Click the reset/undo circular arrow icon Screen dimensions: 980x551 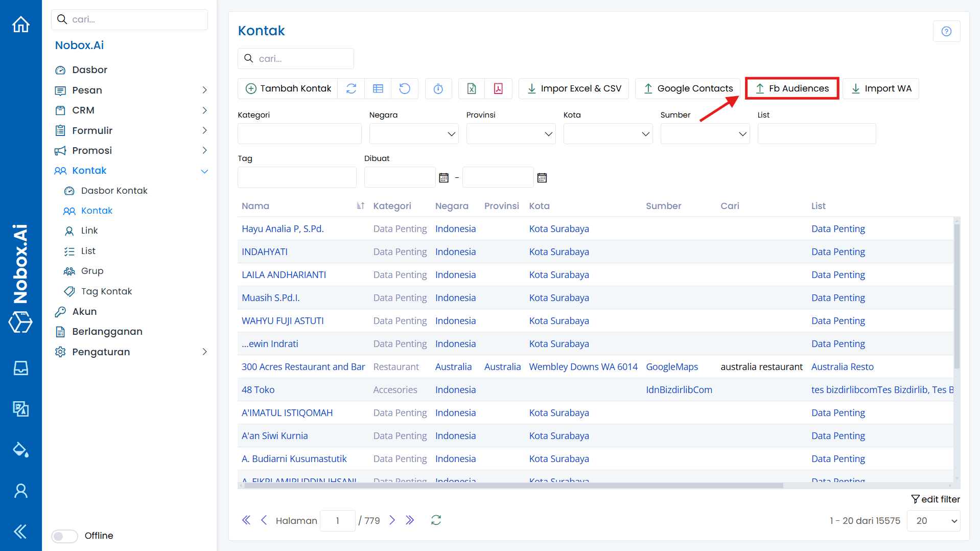click(x=405, y=88)
